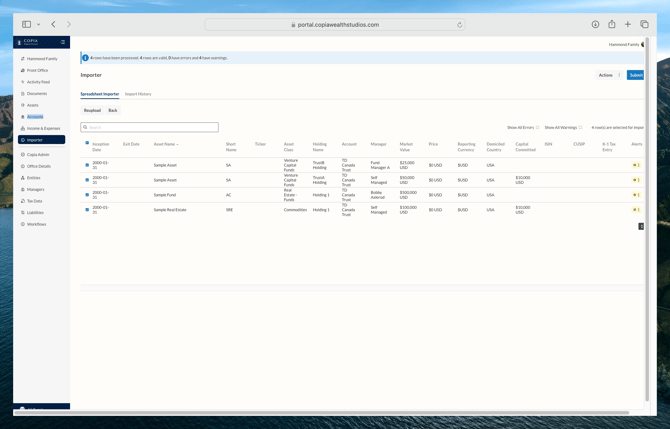
Task: Click the Safari share icon
Action: (612, 24)
